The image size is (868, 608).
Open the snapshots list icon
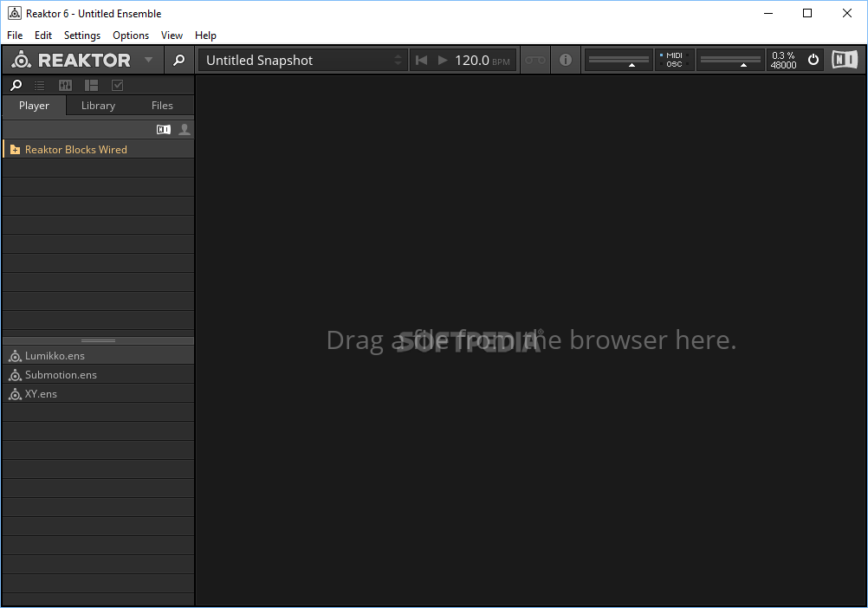pos(39,85)
